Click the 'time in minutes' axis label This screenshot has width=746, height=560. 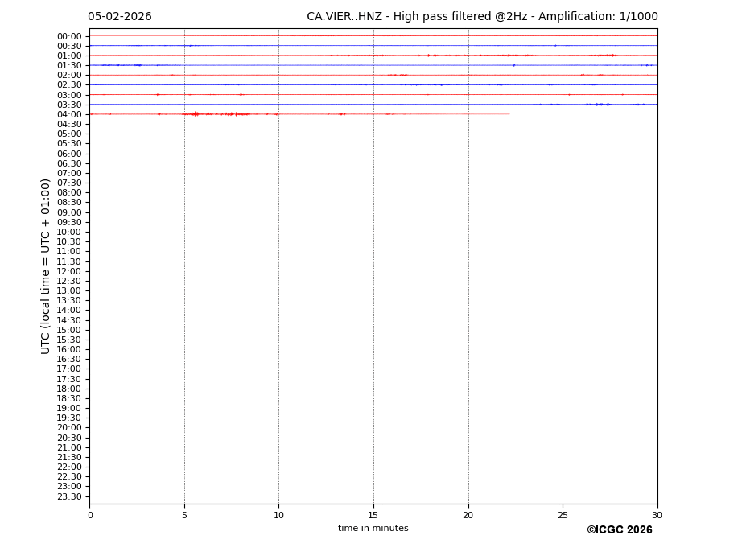click(x=373, y=529)
